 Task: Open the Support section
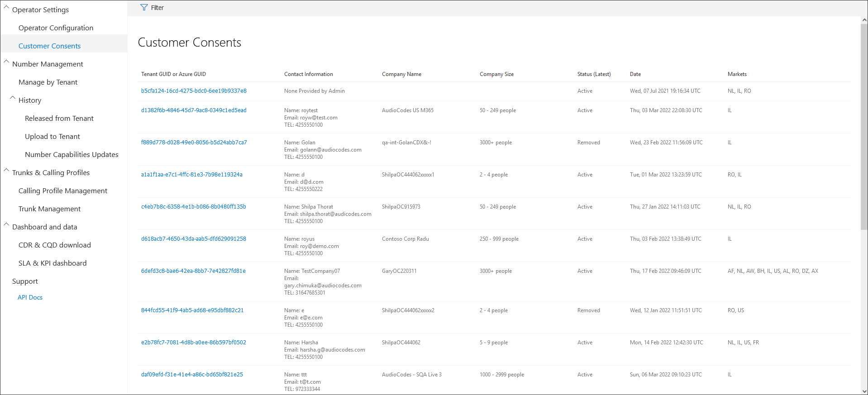pyautogui.click(x=25, y=281)
